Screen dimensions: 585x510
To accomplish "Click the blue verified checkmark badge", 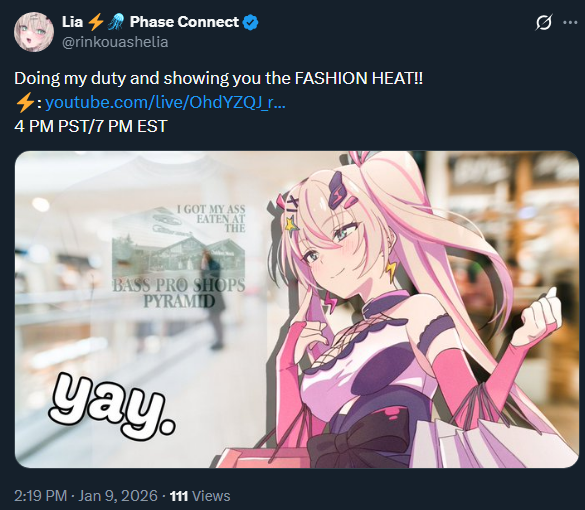I will coord(250,22).
